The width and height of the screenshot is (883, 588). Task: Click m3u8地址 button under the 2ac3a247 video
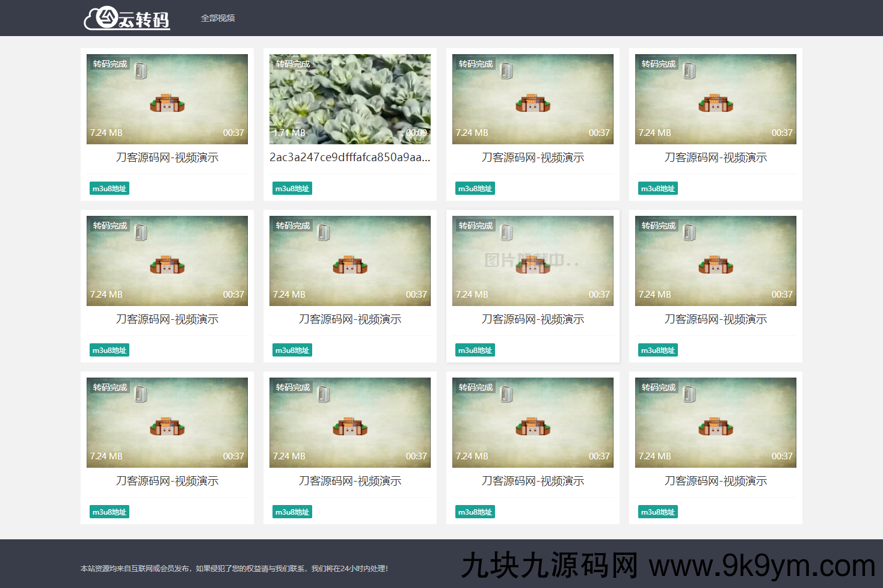(x=292, y=189)
